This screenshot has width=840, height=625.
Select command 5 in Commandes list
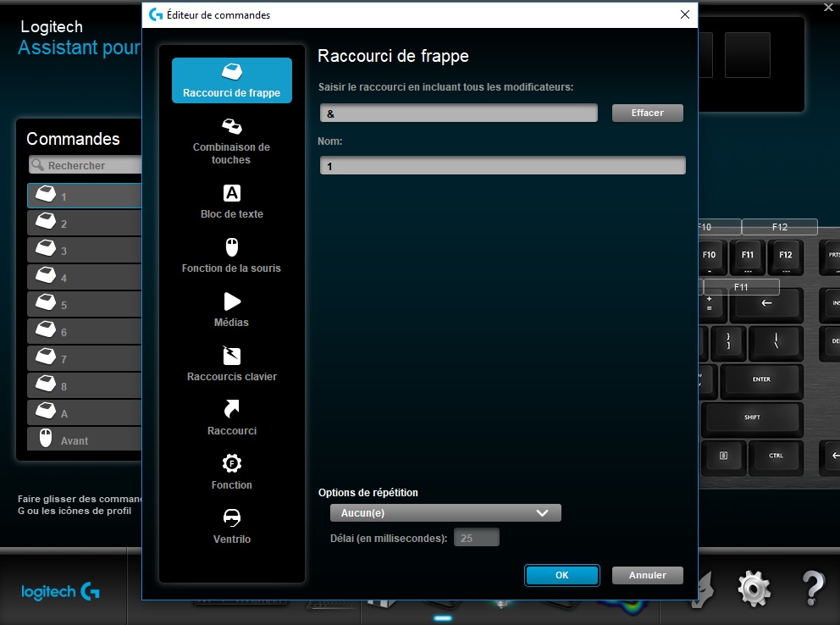coord(84,305)
